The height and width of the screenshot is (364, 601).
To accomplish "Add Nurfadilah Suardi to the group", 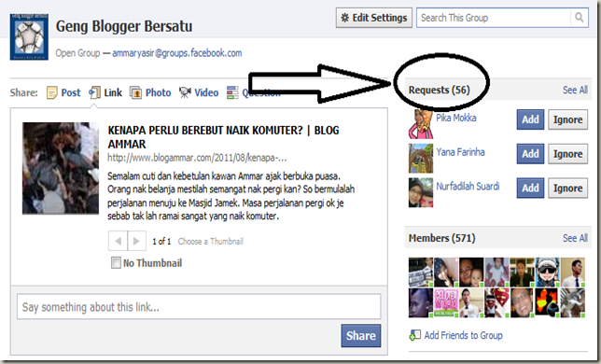I will pyautogui.click(x=530, y=189).
